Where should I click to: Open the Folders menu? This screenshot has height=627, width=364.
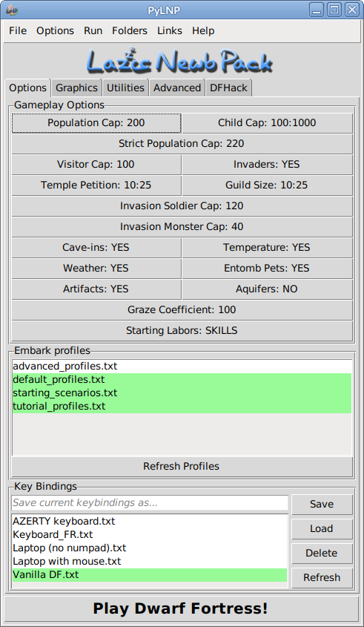[x=130, y=30]
